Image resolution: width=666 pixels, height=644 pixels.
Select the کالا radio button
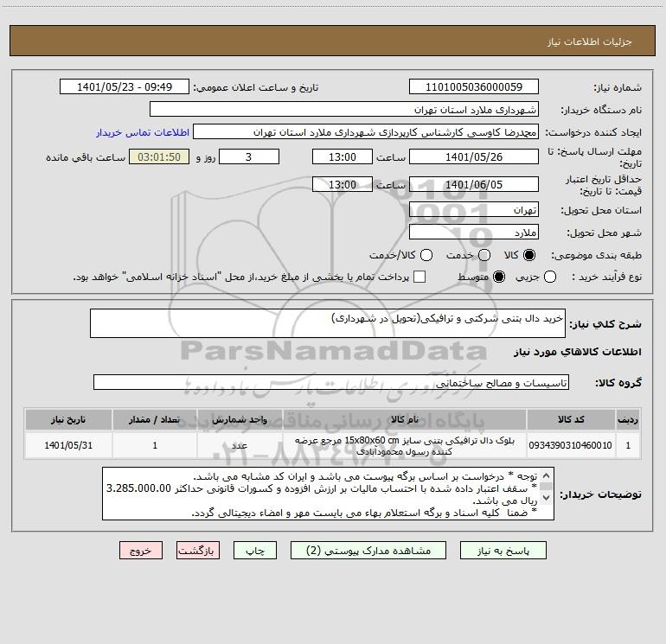[529, 255]
